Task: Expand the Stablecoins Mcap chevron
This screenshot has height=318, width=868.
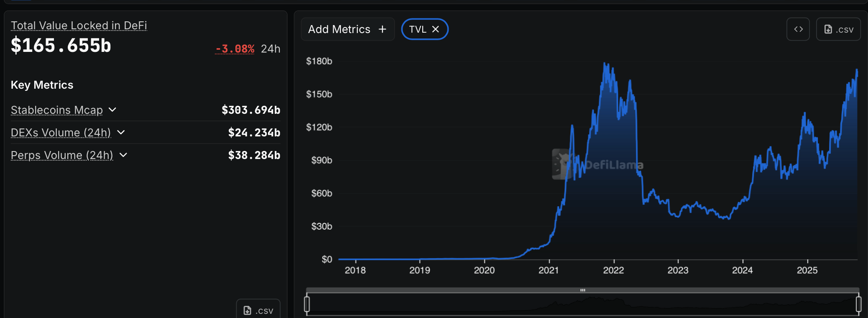Action: [x=112, y=110]
